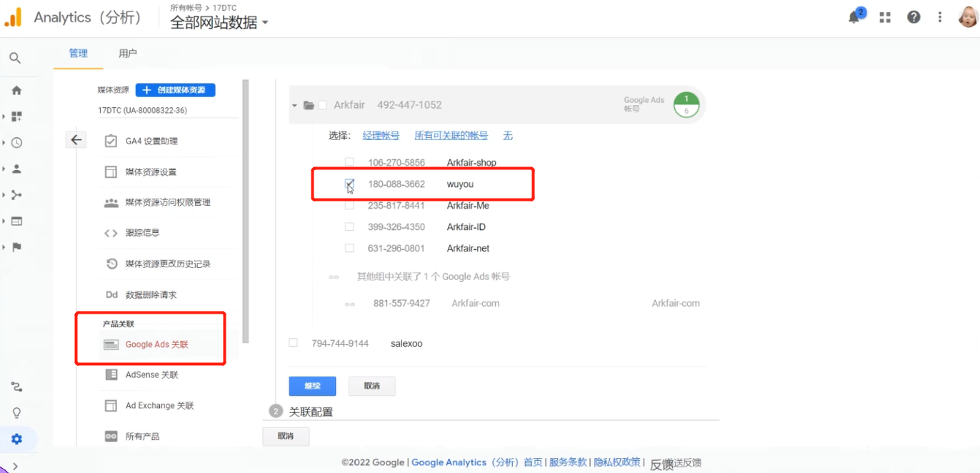The image size is (980, 473).
Task: Click the back arrow to collapse admin submenu
Action: pos(76,139)
